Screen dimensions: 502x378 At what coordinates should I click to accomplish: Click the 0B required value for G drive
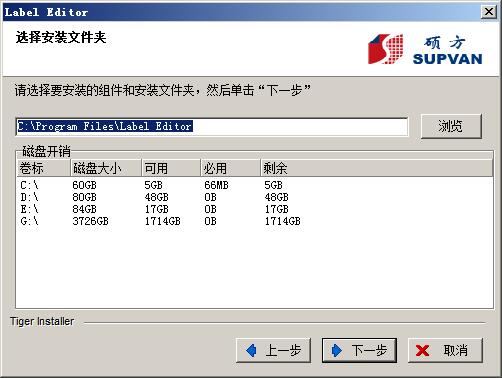click(210, 221)
